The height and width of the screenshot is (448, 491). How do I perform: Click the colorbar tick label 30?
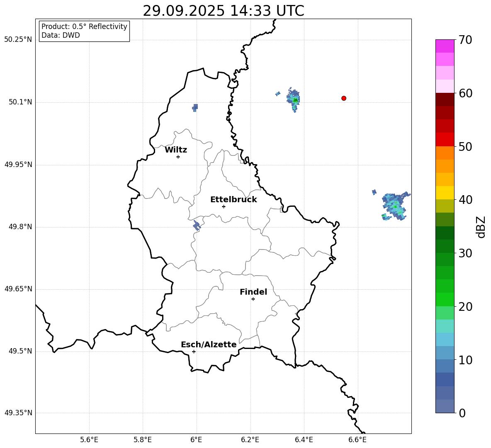465,253
